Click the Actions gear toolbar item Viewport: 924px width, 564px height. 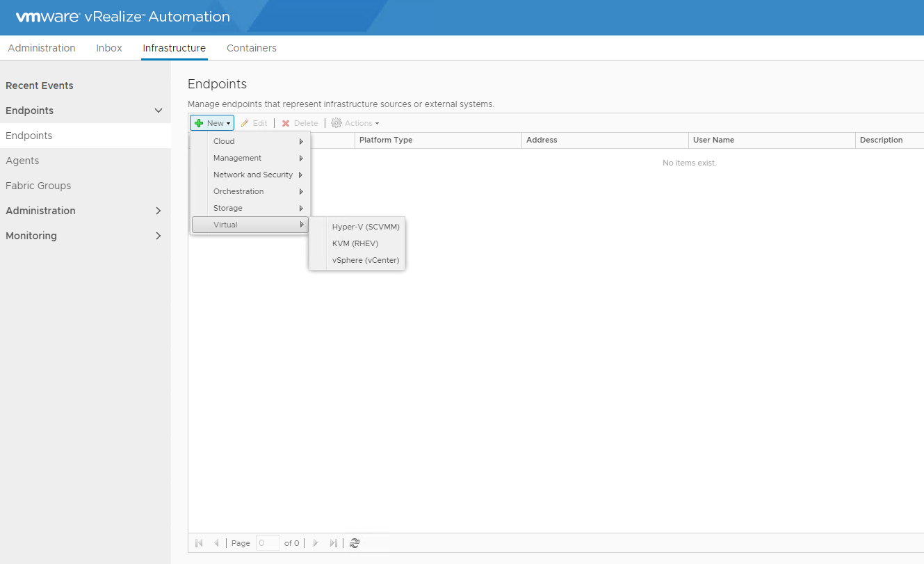pyautogui.click(x=355, y=123)
